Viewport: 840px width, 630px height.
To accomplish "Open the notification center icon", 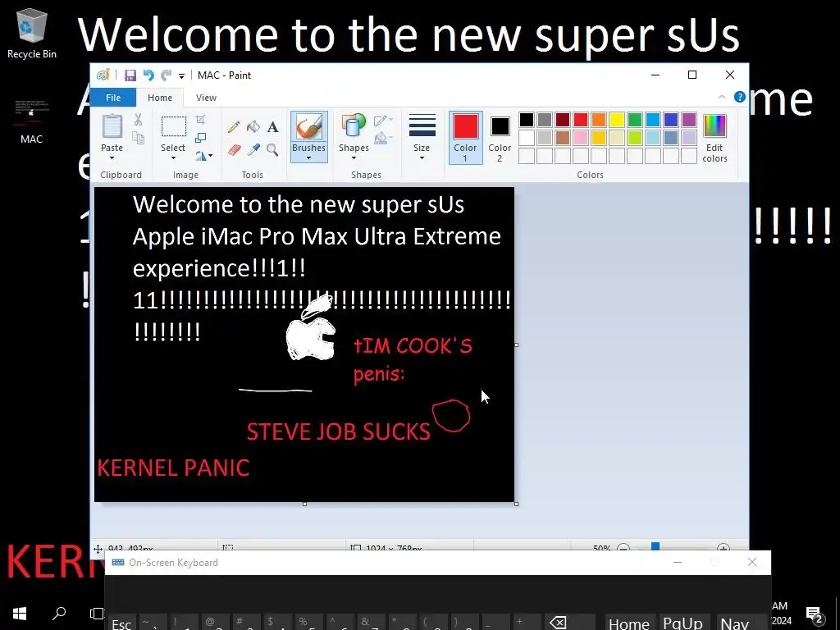I will pyautogui.click(x=815, y=614).
